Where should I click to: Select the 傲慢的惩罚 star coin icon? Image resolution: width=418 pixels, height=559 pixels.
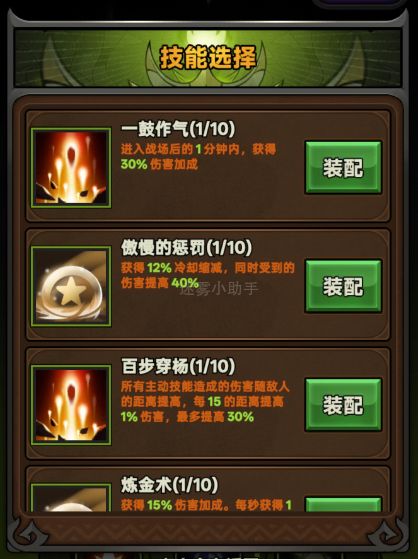coord(71,286)
